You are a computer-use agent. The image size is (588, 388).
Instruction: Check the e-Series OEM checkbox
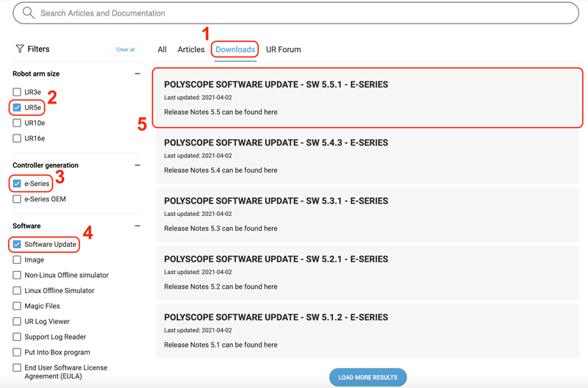[x=17, y=199]
